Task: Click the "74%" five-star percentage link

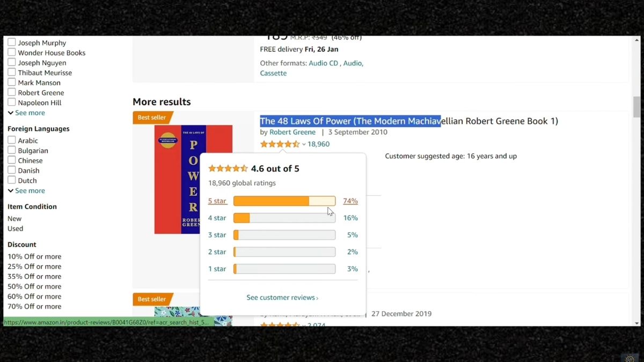Action: click(350, 201)
